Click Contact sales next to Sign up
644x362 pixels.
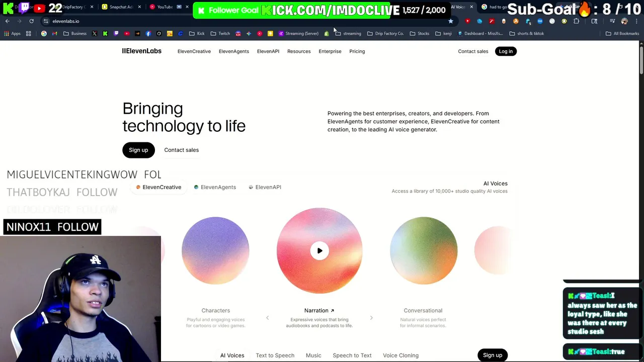click(181, 150)
